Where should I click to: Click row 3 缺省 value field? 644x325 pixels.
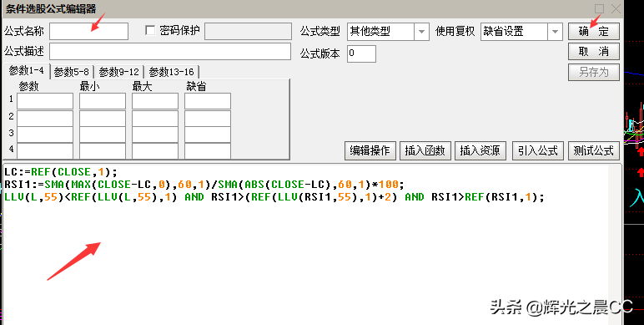[208, 135]
